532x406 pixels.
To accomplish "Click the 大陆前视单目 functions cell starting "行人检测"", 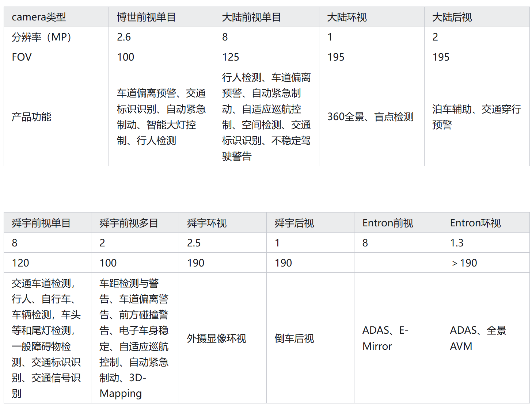I will (266, 116).
